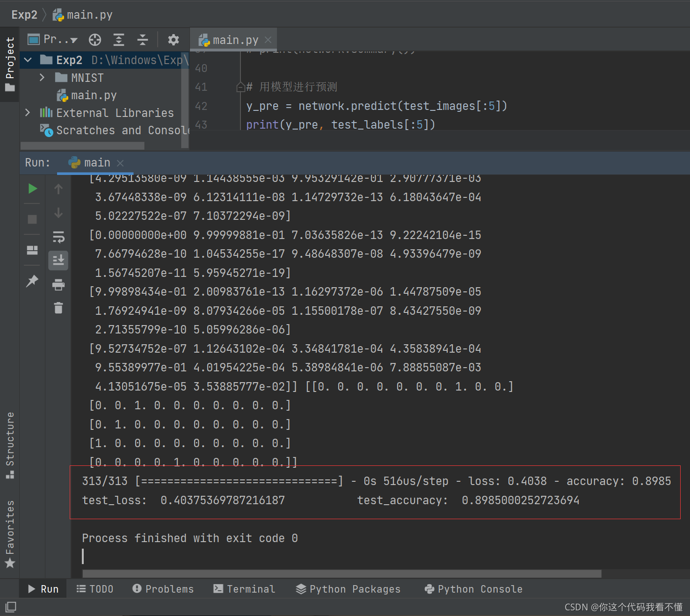This screenshot has height=616, width=690.
Task: Click 'Process finished with exit code 0' text
Action: (190, 538)
